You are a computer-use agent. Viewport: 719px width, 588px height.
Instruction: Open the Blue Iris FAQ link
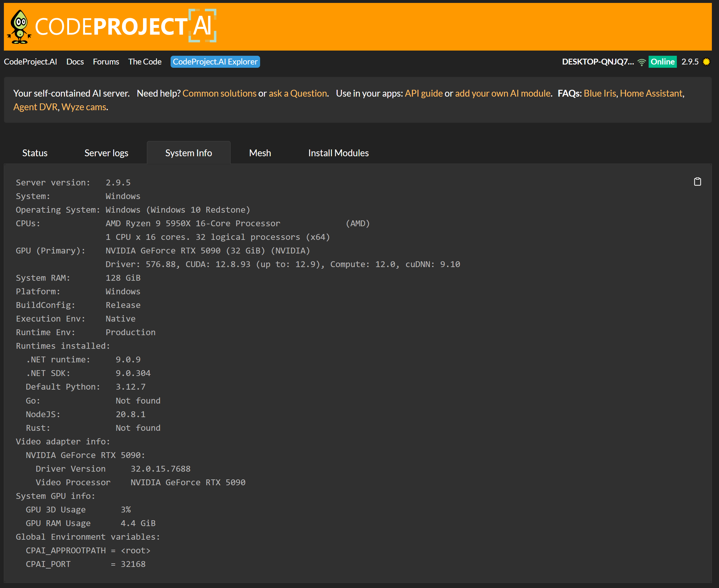[600, 93]
